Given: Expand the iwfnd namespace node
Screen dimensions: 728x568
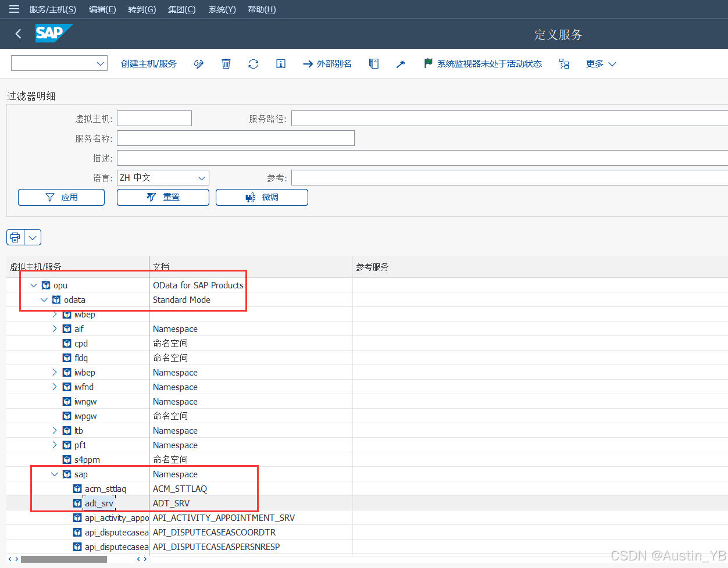Looking at the screenshot, I should pos(55,387).
